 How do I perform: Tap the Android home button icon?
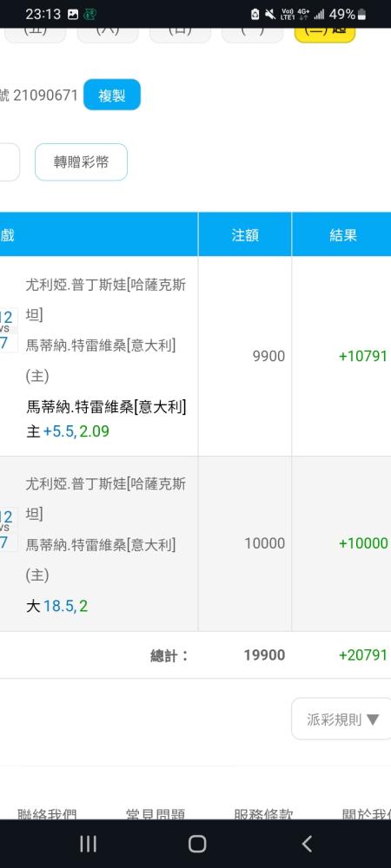point(197,844)
